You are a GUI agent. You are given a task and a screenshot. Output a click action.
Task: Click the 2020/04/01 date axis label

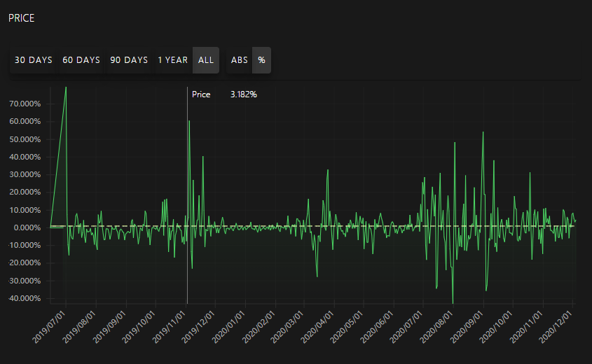pos(318,327)
